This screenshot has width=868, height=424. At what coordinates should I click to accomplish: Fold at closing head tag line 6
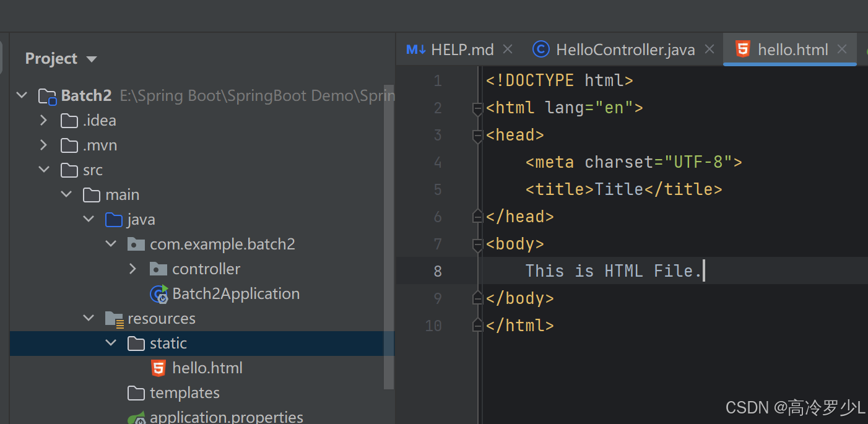click(477, 217)
